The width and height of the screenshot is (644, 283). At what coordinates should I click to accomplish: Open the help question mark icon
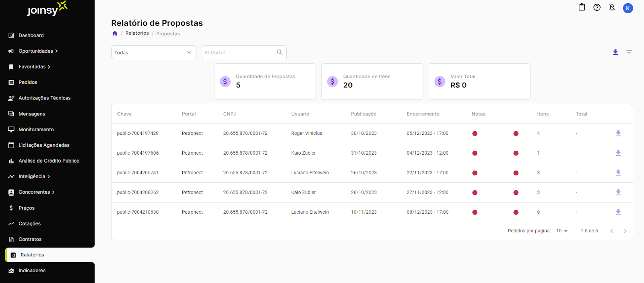click(597, 7)
